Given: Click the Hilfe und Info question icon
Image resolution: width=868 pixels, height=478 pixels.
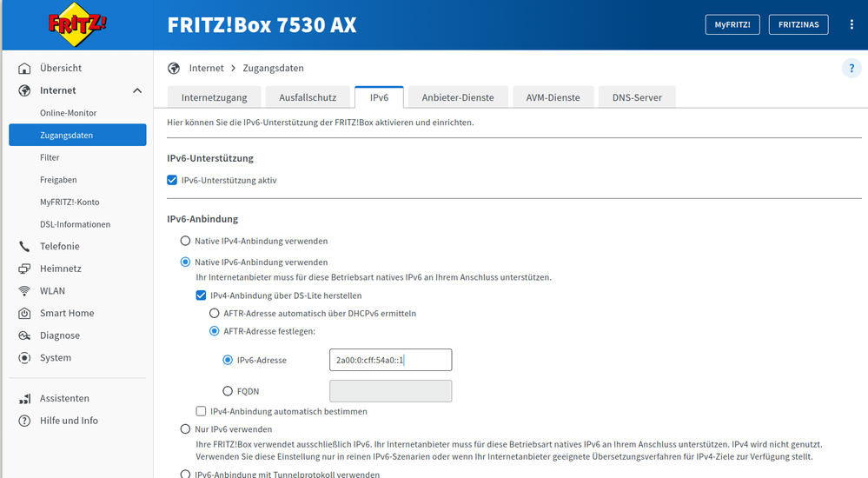Looking at the screenshot, I should click(24, 421).
